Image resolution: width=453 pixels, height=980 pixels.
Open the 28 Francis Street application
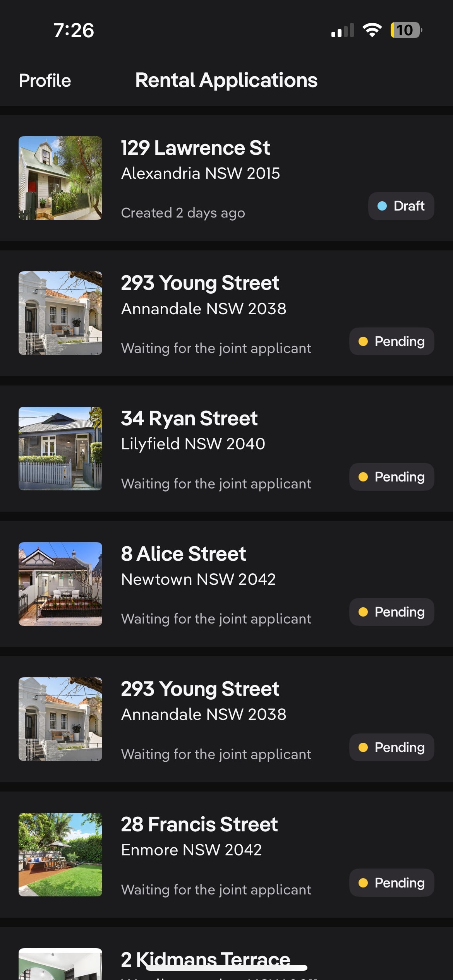tap(199, 824)
